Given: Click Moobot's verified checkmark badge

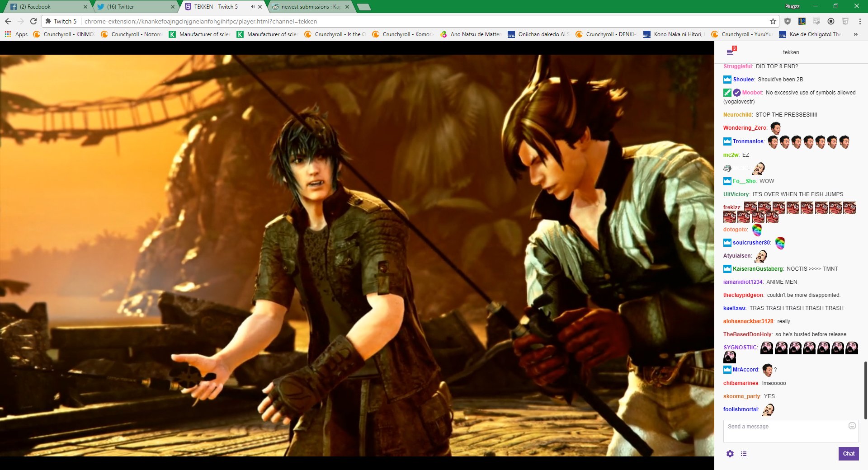Looking at the screenshot, I should [737, 93].
